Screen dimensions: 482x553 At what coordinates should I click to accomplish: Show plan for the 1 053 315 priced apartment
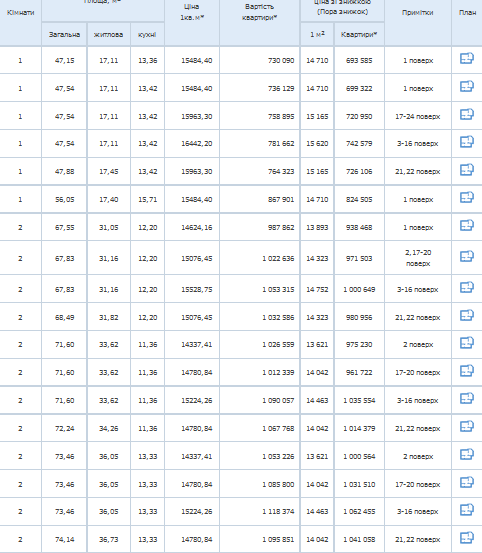(466, 287)
